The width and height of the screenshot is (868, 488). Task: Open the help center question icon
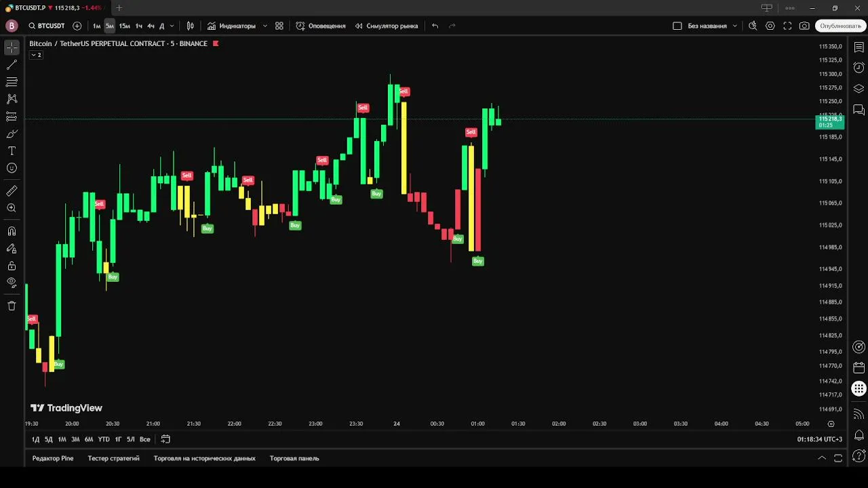pos(859,455)
